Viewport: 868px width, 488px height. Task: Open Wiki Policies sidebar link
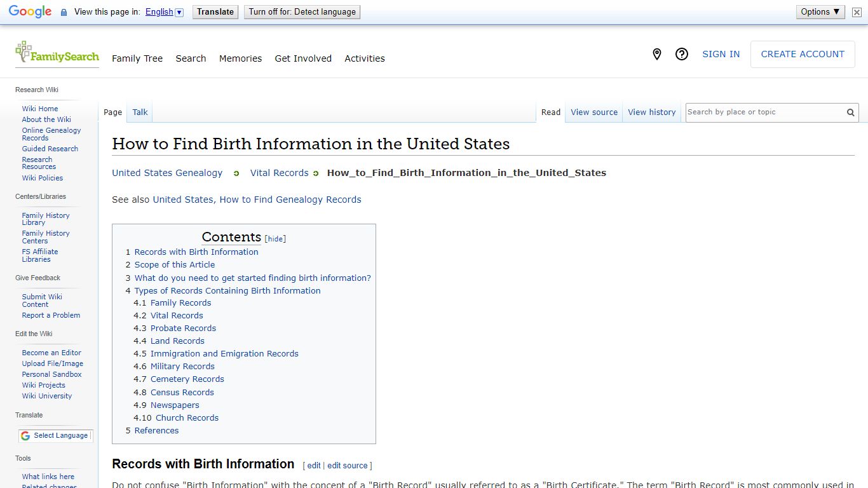(43, 178)
